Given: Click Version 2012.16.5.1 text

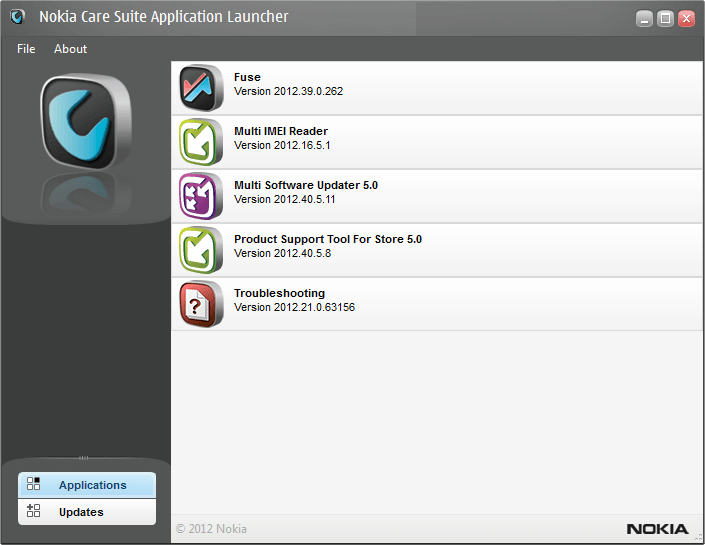Looking at the screenshot, I should (282, 145).
